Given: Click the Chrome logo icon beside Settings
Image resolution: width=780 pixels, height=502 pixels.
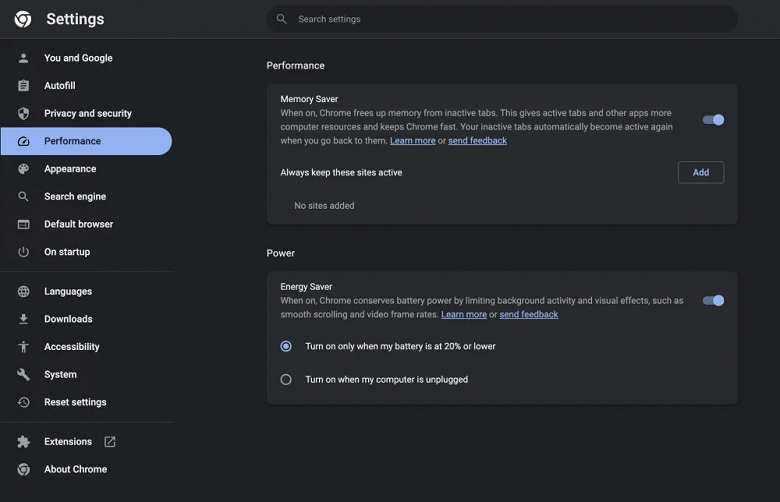Looking at the screenshot, I should [x=23, y=19].
